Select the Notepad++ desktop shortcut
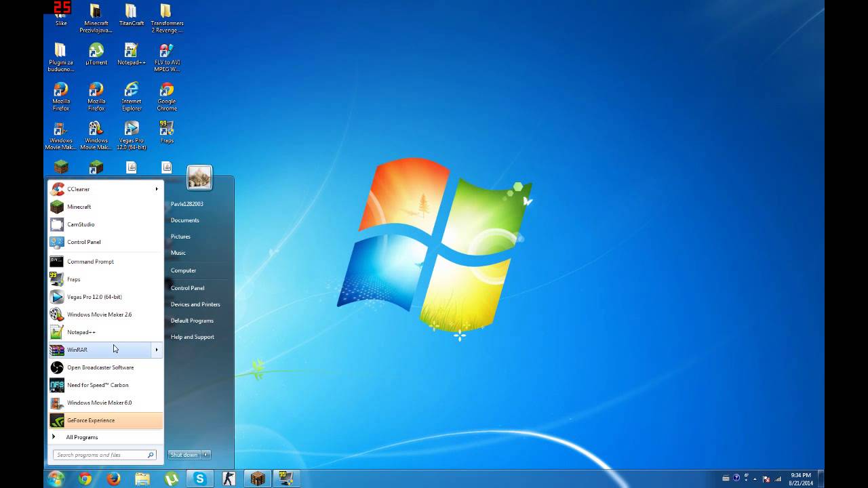This screenshot has width=868, height=488. tap(132, 54)
